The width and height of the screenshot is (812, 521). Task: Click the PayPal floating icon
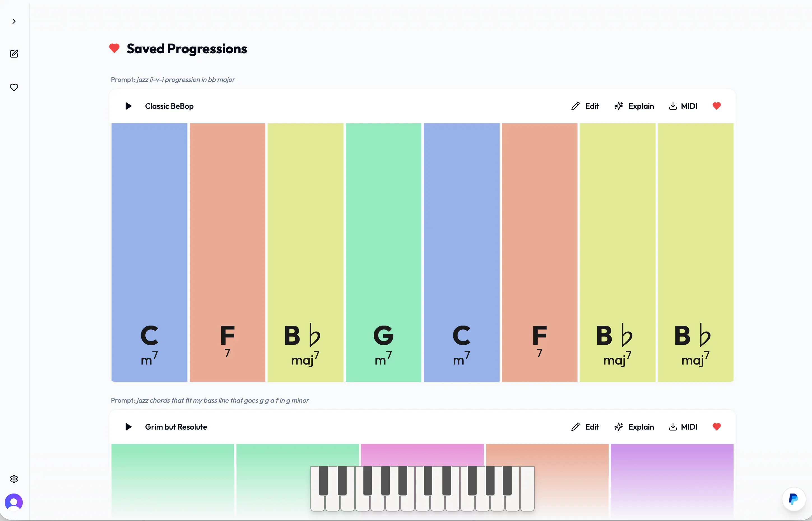(x=794, y=499)
